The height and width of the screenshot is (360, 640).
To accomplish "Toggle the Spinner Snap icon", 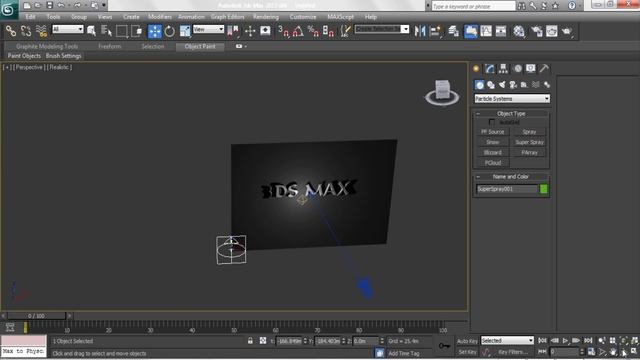I will point(328,31).
